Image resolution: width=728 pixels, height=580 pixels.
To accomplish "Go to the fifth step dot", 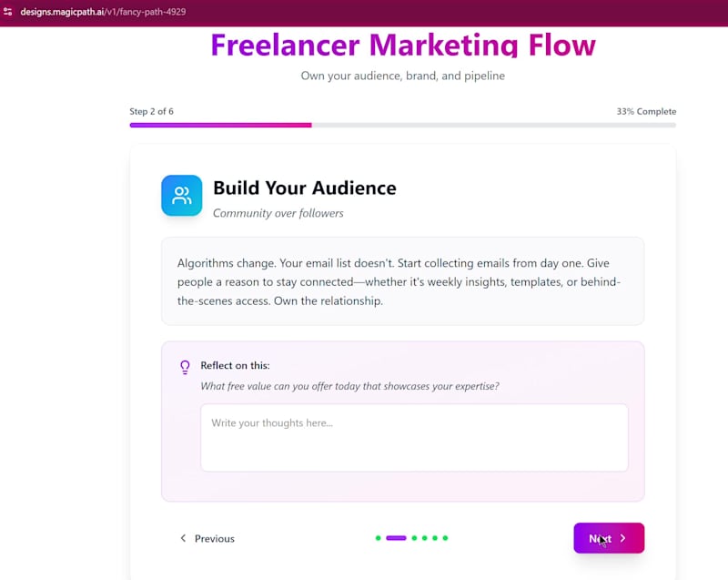I will tap(435, 538).
